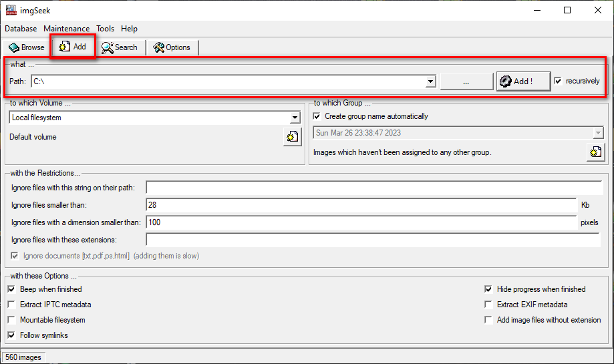
Task: Expand the group name date dropdown
Action: (x=598, y=133)
